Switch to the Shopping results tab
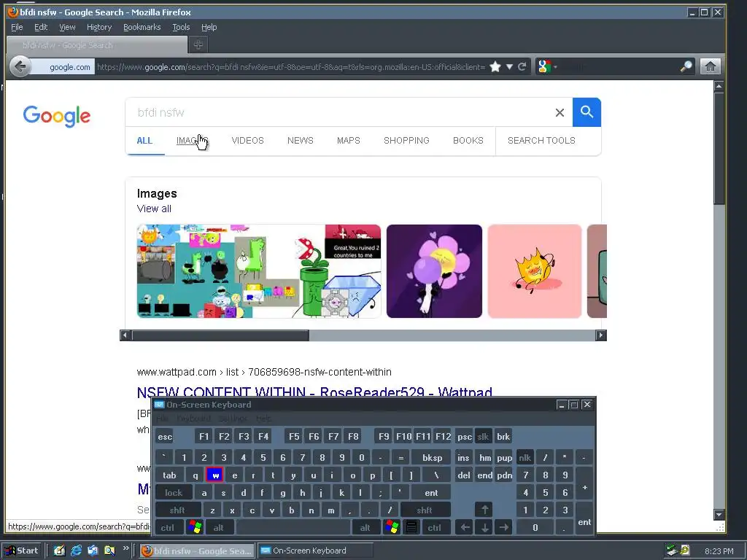This screenshot has width=747, height=560. coord(406,141)
